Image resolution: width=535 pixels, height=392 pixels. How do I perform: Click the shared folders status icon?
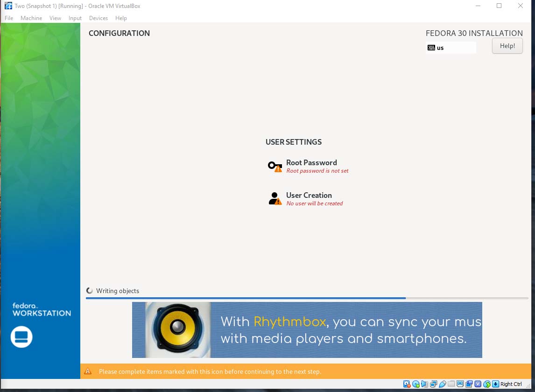click(x=451, y=384)
